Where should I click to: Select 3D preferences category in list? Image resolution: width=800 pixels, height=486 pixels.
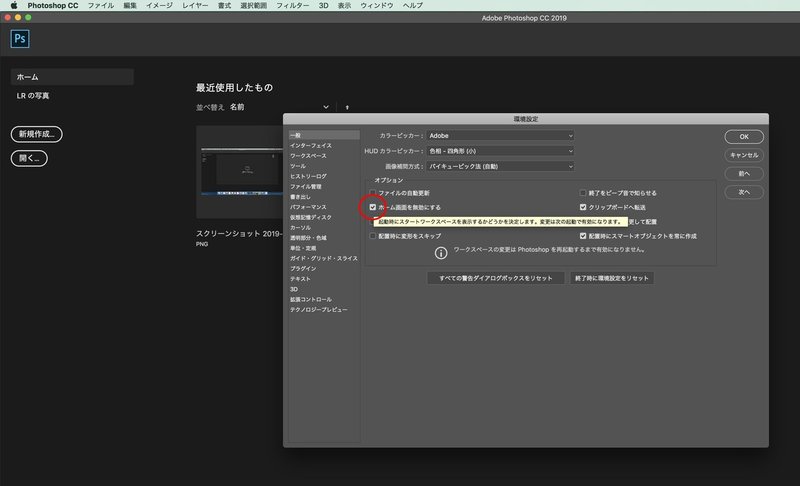(294, 289)
